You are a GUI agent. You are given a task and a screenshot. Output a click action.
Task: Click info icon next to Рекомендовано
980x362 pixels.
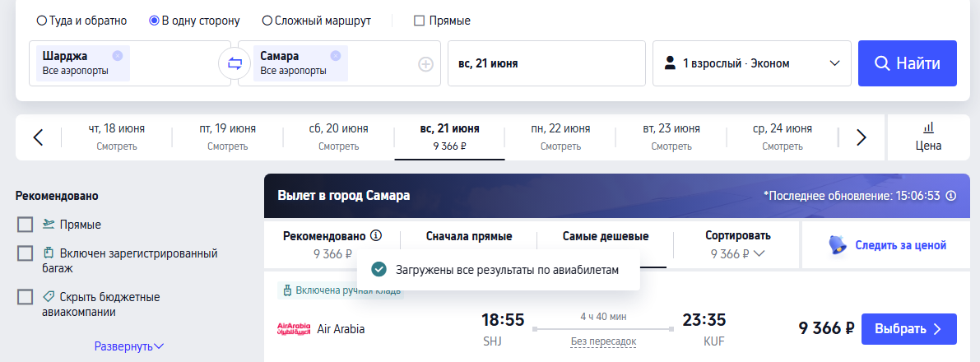pyautogui.click(x=376, y=235)
